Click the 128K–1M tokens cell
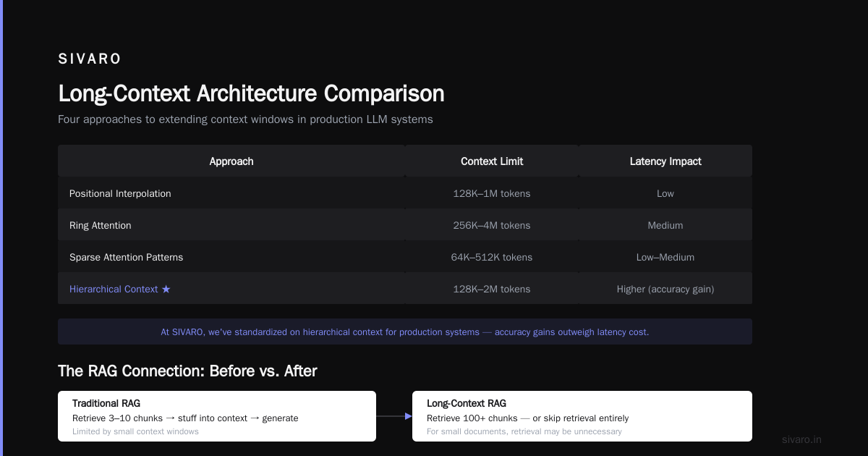 492,193
